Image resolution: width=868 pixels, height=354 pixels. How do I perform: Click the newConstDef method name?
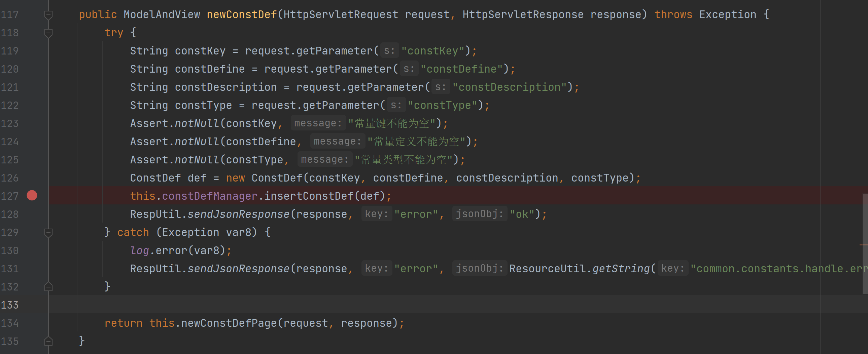click(241, 15)
